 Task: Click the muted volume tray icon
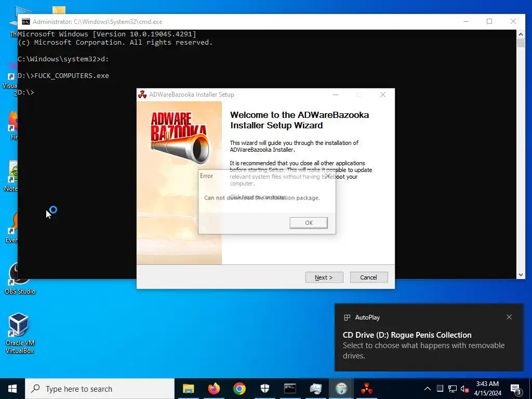tap(465, 389)
